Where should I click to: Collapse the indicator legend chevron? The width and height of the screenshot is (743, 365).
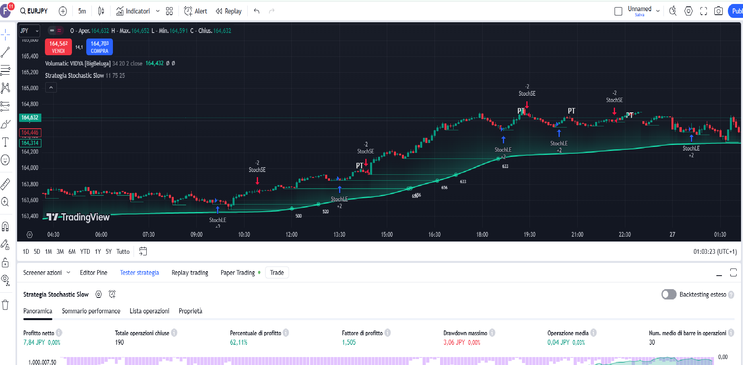point(51,87)
